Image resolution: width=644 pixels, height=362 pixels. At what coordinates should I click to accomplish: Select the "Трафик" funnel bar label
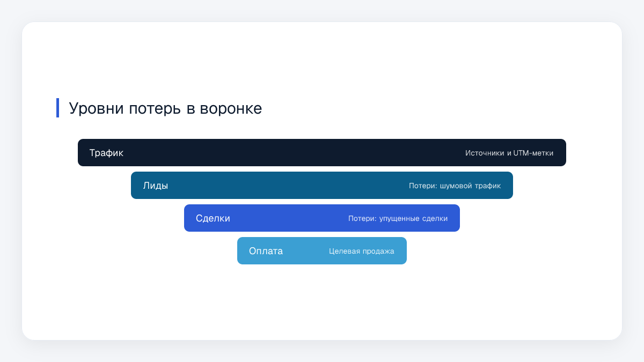click(106, 153)
